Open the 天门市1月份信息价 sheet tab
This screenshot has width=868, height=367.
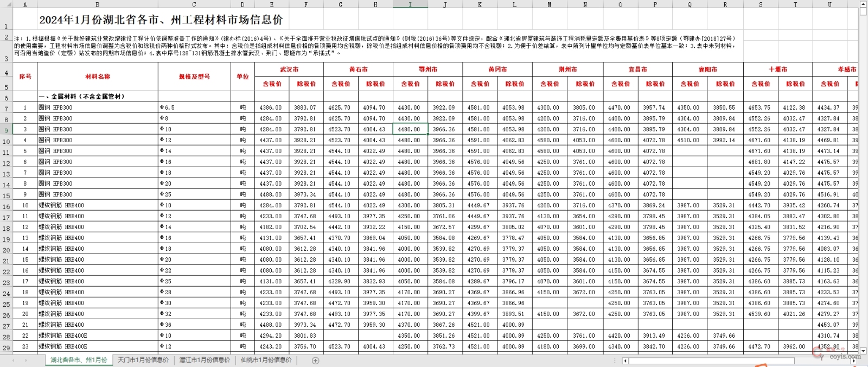(143, 360)
